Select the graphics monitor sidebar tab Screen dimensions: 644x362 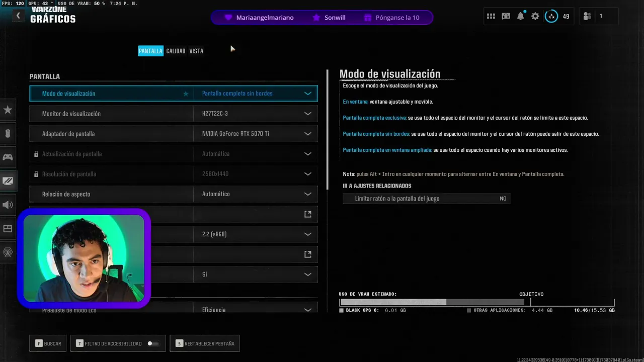(8, 181)
